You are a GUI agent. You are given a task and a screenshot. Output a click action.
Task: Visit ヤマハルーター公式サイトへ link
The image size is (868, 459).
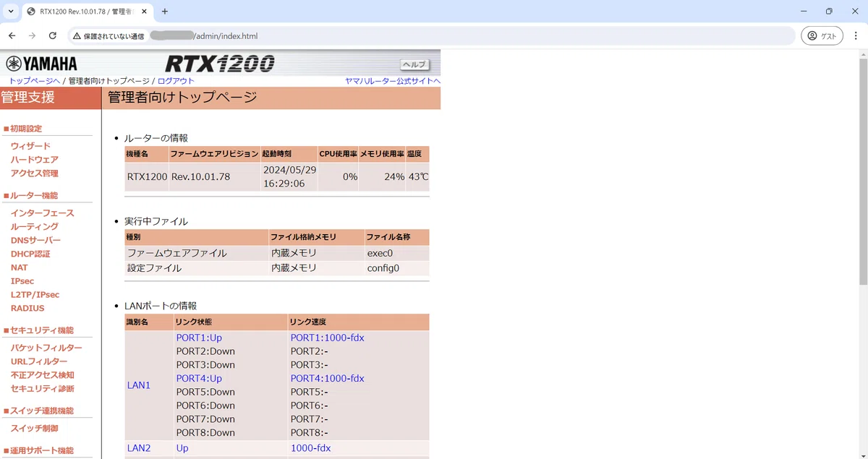pos(392,81)
